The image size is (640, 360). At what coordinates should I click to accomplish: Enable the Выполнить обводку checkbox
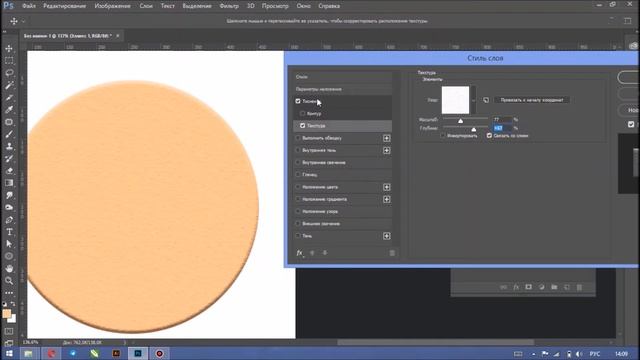(298, 138)
